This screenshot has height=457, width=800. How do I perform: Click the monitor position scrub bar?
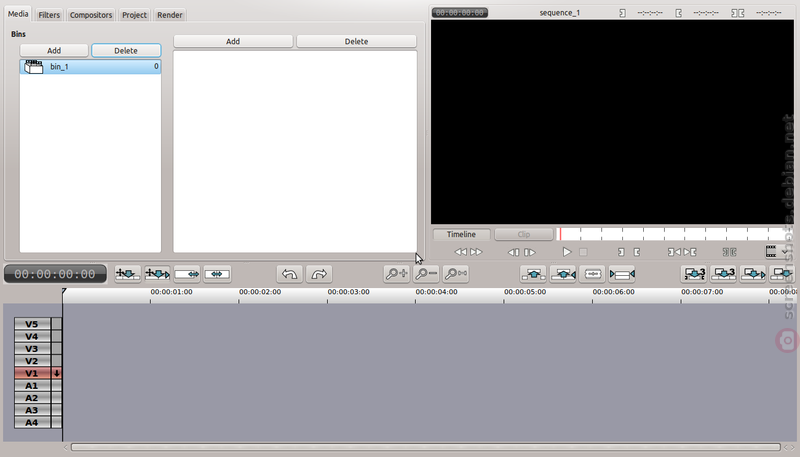click(x=673, y=234)
